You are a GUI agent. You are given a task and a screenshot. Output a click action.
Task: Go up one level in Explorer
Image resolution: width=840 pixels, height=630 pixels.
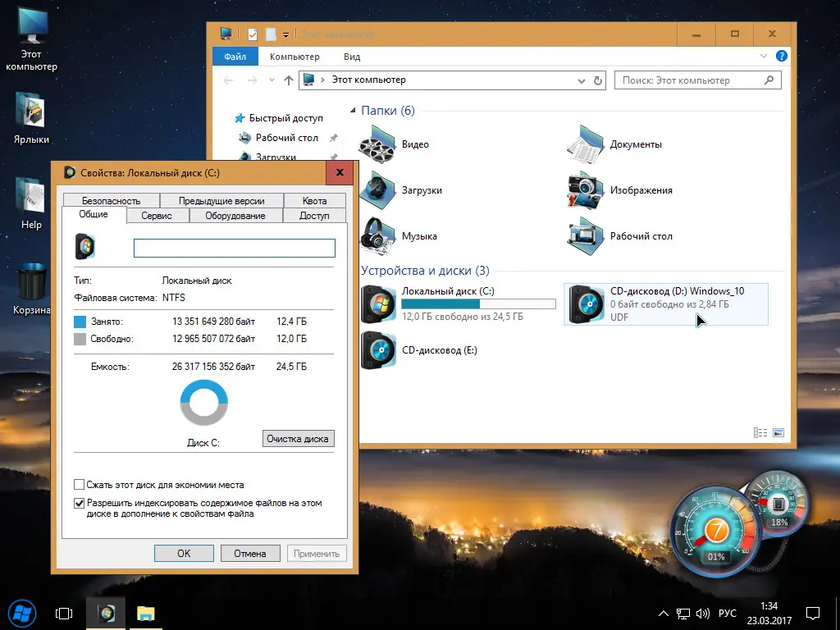pyautogui.click(x=289, y=80)
